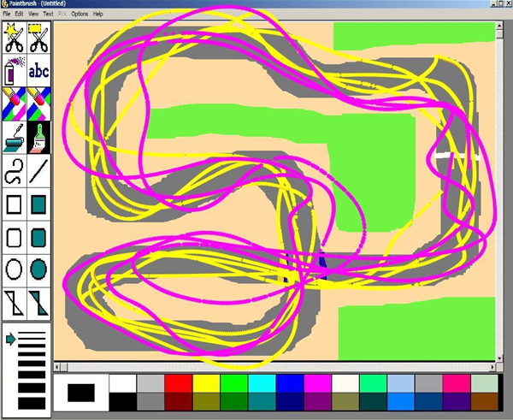
Task: Choose the Curve drawing tool
Action: (13, 170)
